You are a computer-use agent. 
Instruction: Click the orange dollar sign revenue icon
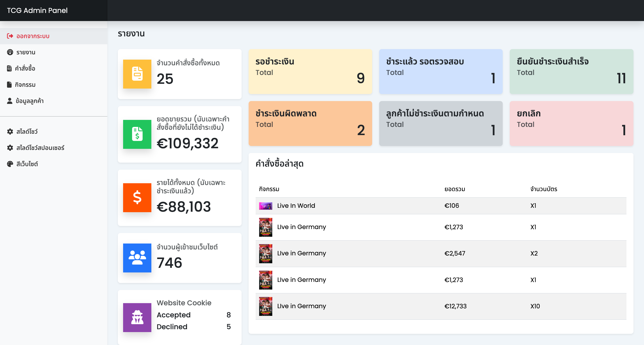(x=137, y=198)
